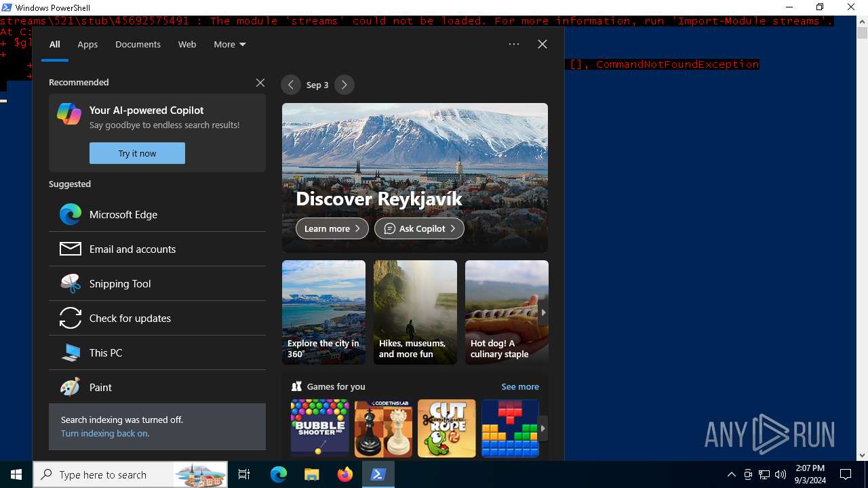
Task: Open the search panel options ellipsis
Action: 514,44
